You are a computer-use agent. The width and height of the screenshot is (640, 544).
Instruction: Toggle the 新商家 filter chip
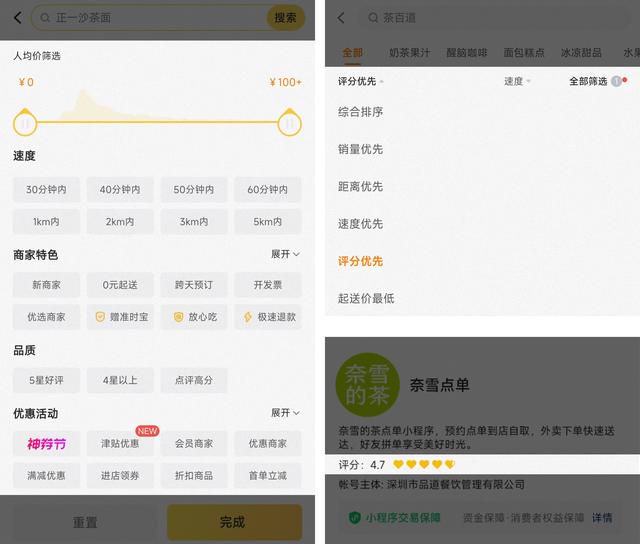[46, 285]
